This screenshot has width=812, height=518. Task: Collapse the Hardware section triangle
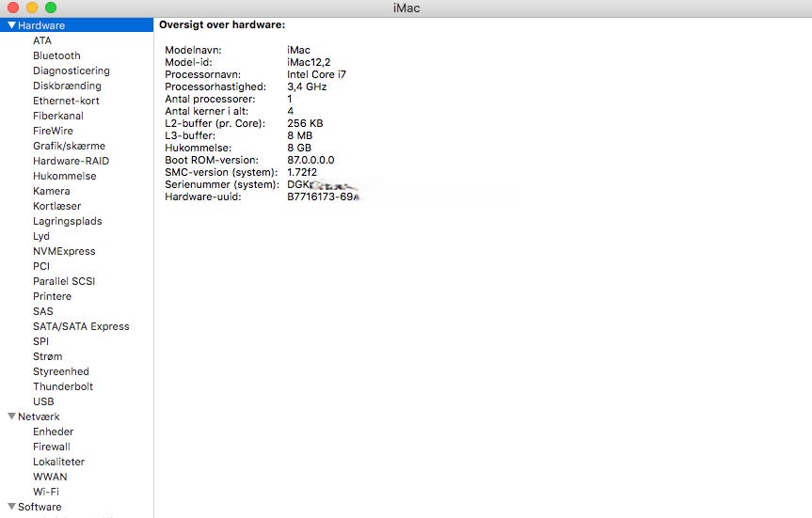11,24
